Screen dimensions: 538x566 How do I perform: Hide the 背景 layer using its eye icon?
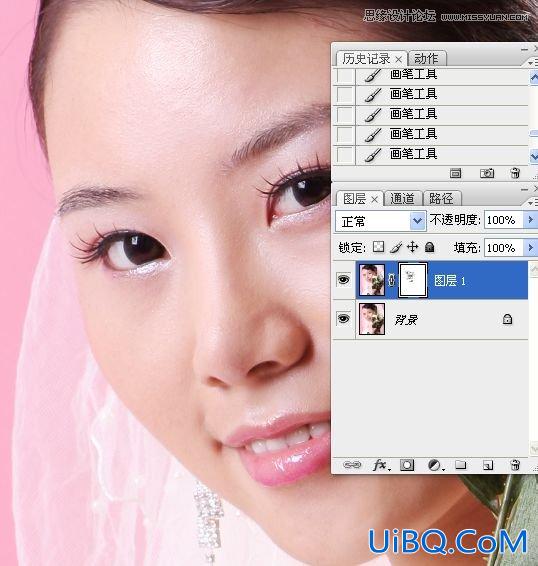[343, 318]
